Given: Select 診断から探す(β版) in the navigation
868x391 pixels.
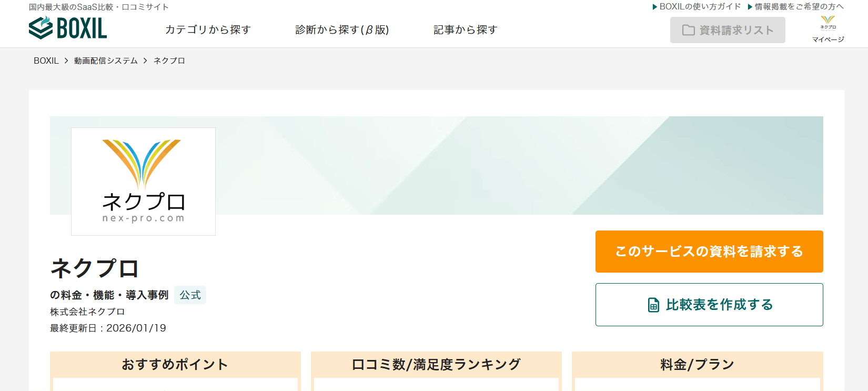Looking at the screenshot, I should (x=342, y=30).
